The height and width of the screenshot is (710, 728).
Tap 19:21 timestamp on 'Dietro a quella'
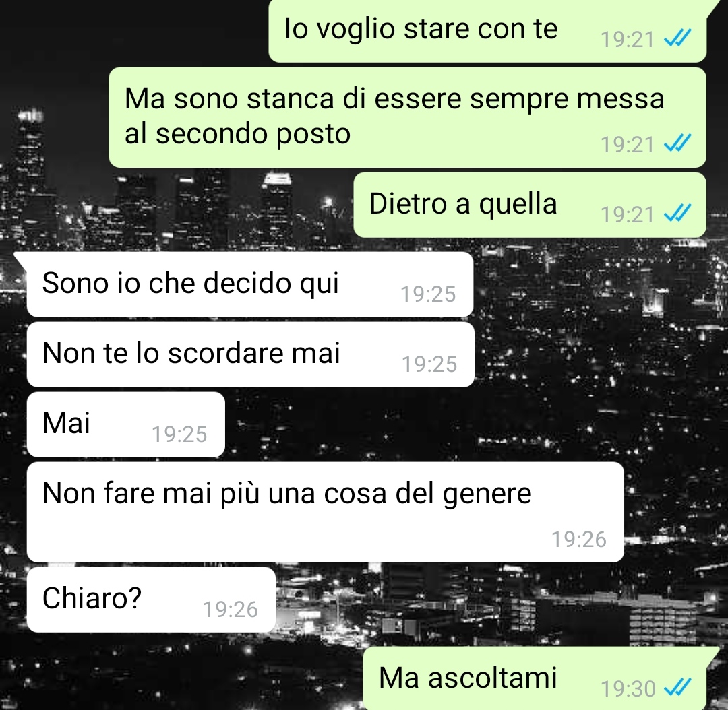click(628, 214)
